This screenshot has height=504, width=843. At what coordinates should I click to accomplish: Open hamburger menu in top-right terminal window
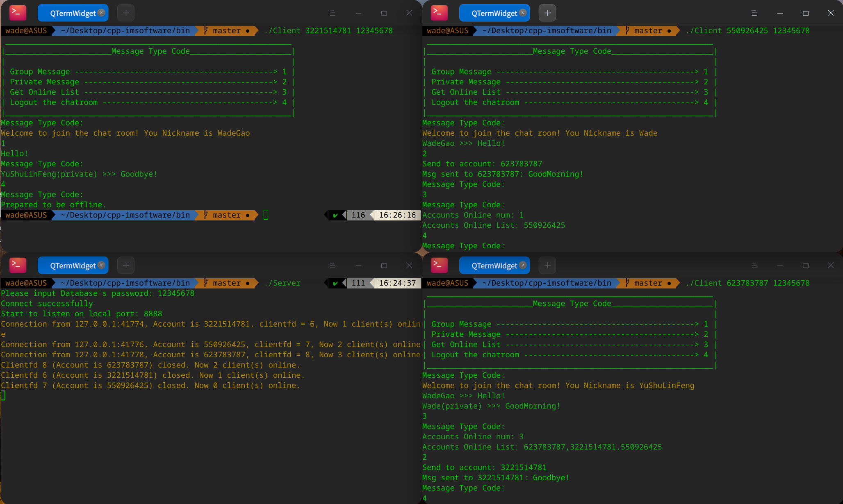pos(754,13)
